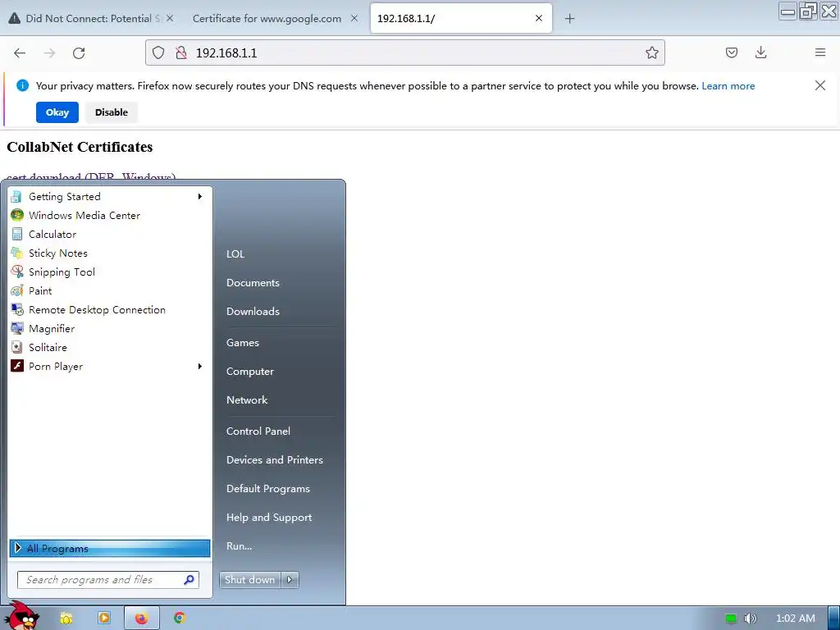Open the Save to Pocket icon
Screen dimensions: 840x630
[x=731, y=52]
